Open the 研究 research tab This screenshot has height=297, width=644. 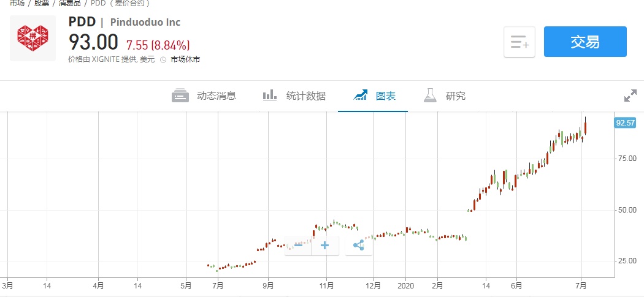point(445,96)
